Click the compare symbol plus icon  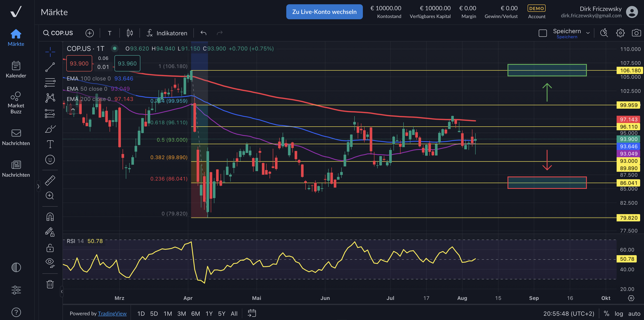click(x=89, y=33)
